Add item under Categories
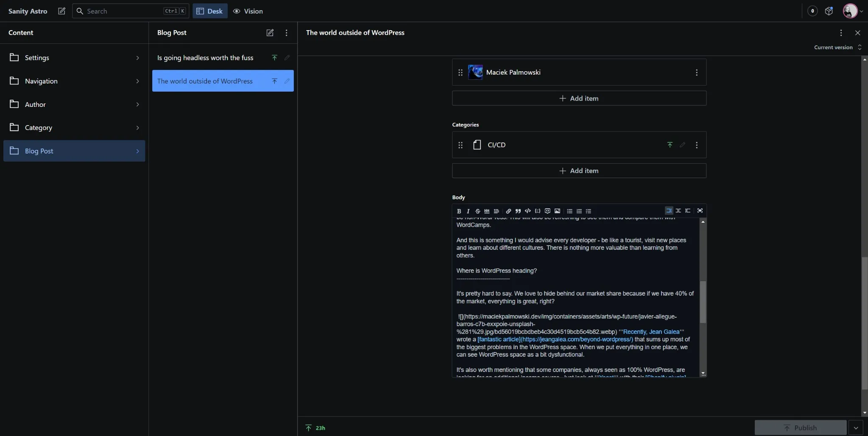The image size is (868, 436). coord(579,171)
